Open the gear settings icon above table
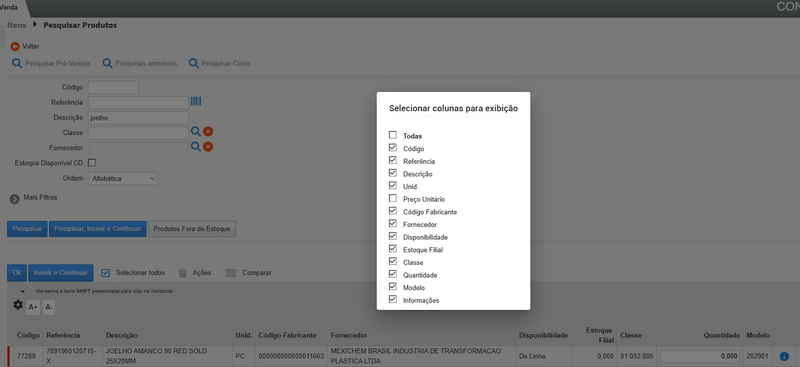 [x=18, y=305]
